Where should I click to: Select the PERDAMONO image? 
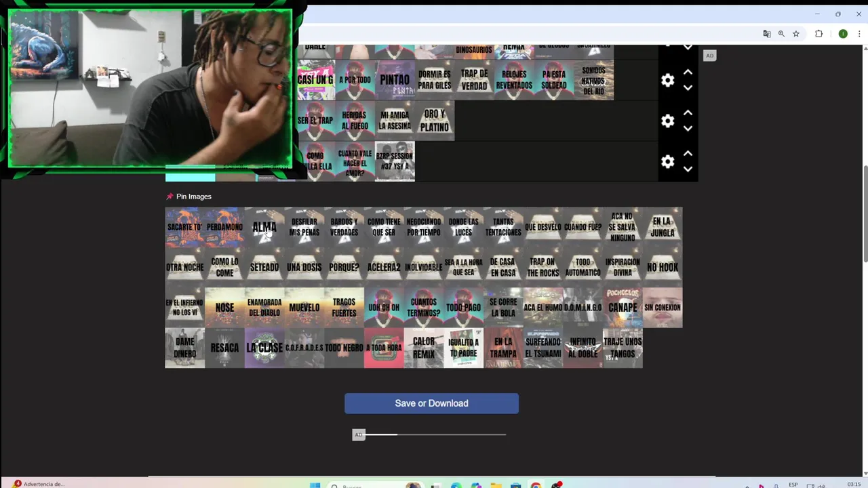224,227
